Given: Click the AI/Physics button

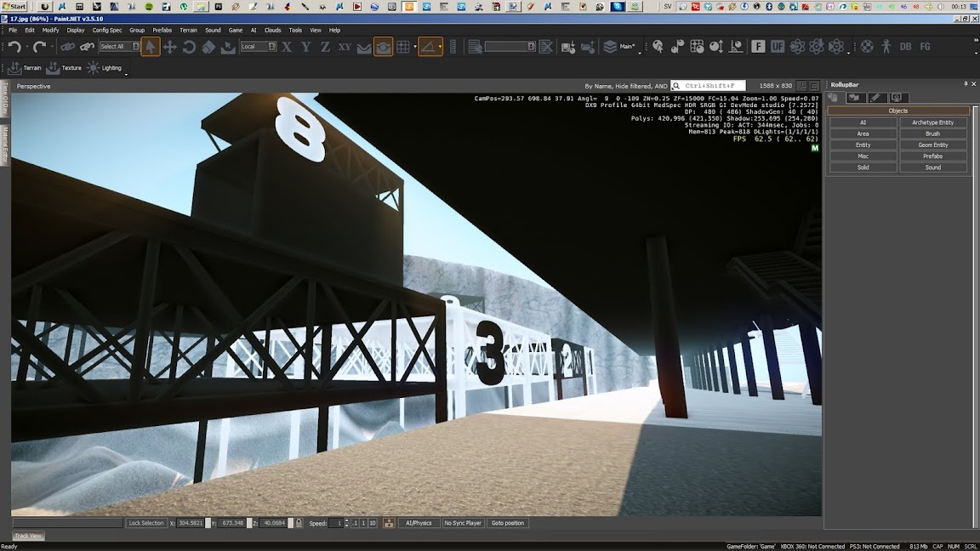Looking at the screenshot, I should [419, 523].
